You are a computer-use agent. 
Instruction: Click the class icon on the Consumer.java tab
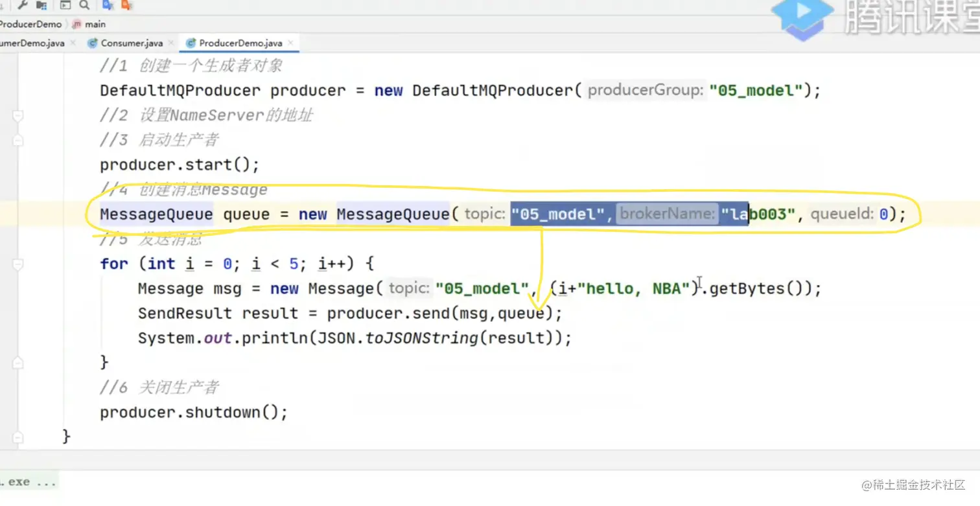click(x=93, y=43)
